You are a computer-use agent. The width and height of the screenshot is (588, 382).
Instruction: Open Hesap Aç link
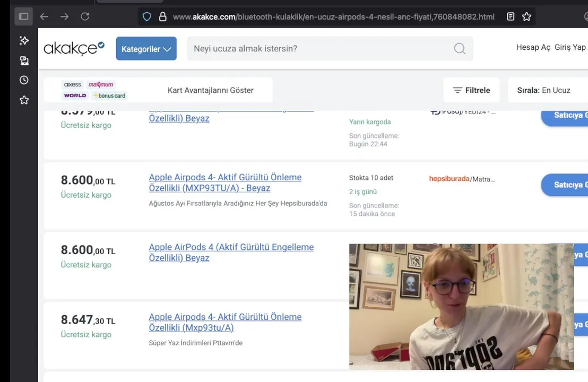coord(533,47)
